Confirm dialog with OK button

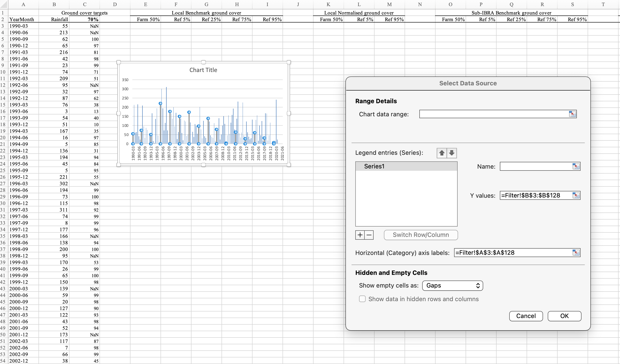[564, 316]
